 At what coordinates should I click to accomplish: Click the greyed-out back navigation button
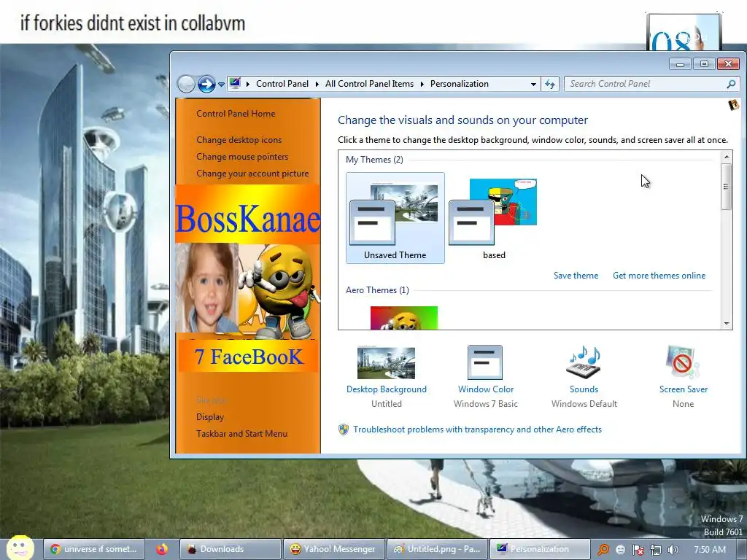186,85
